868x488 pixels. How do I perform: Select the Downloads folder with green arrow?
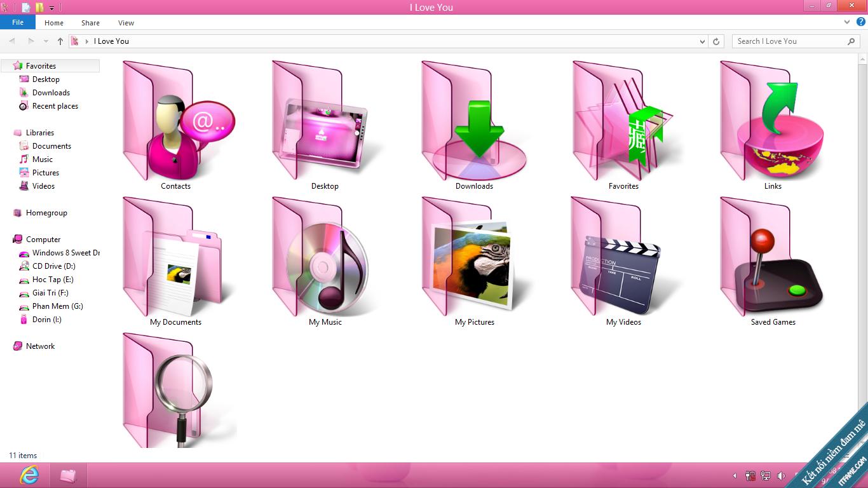coord(475,121)
